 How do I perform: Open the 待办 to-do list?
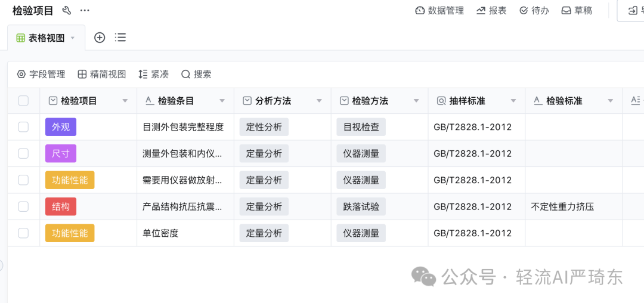point(534,11)
